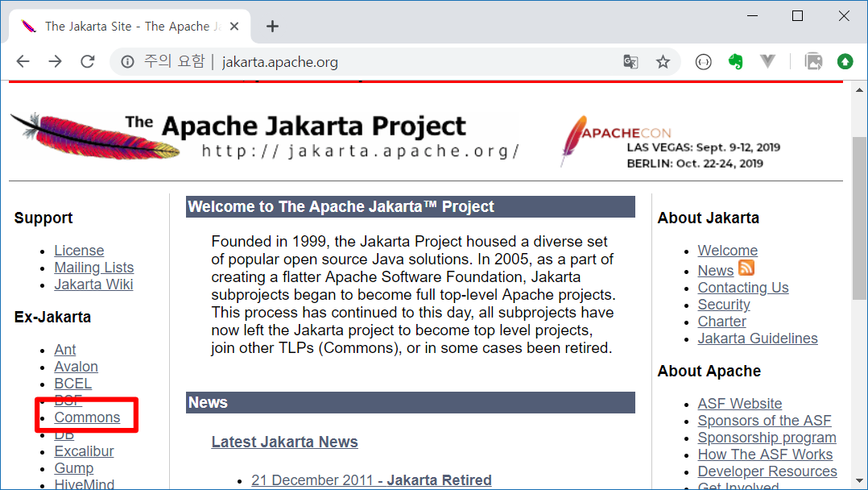Open the News link under About Jakarta
Viewport: 868px width, 490px height.
point(715,271)
